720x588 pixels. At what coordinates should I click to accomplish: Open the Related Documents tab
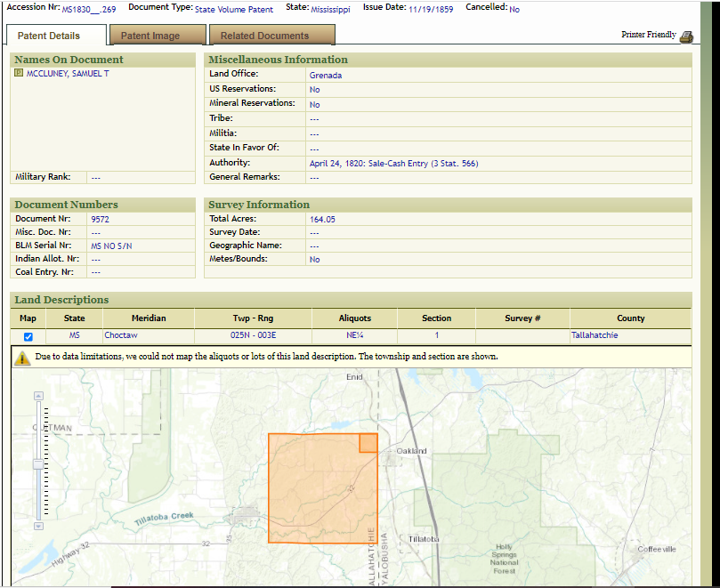[264, 36]
